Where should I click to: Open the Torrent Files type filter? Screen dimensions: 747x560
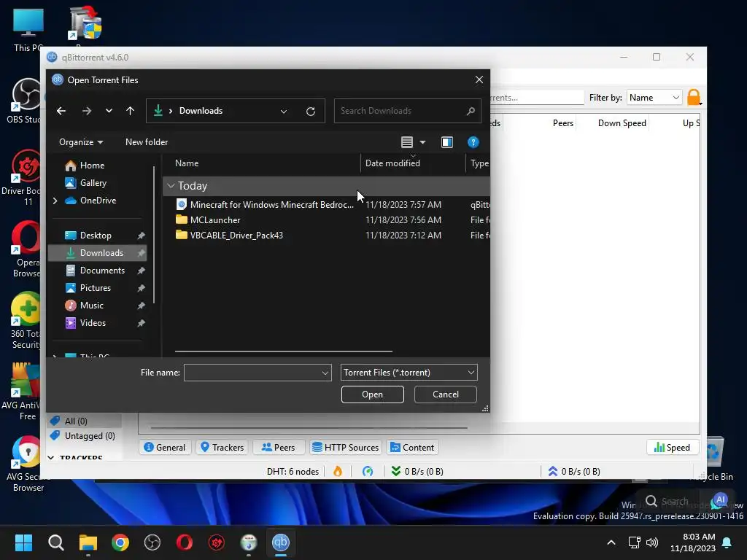[409, 373]
